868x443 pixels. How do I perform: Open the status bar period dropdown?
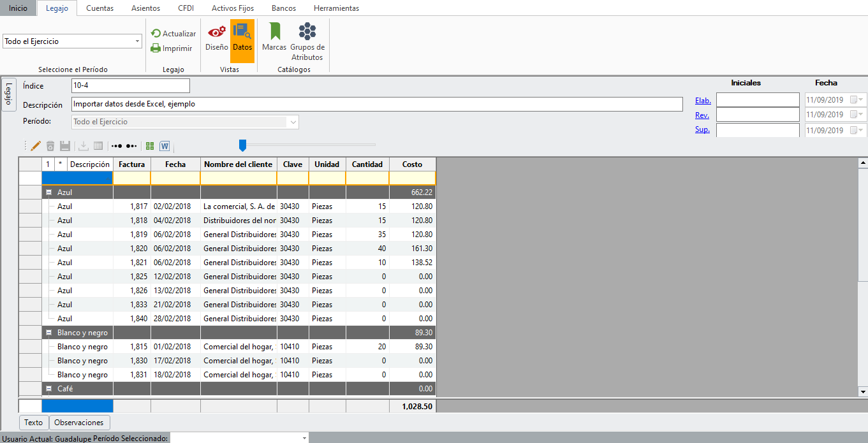[240, 438]
